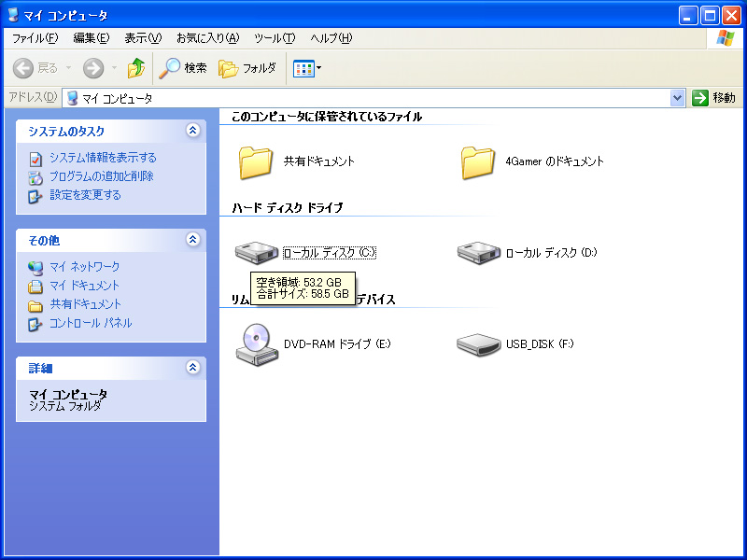Toggle the フォルダ folders pane button
The height and width of the screenshot is (560, 747).
point(247,68)
